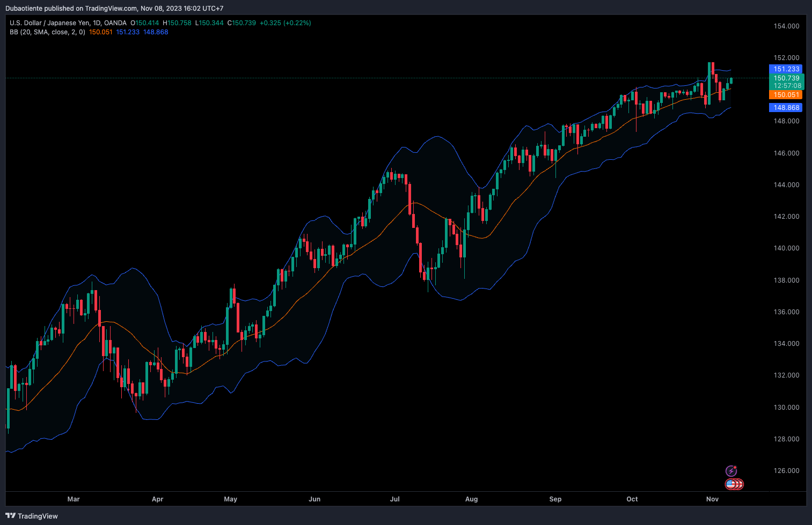Click the blue 151.233 upper band axis label

coord(786,69)
